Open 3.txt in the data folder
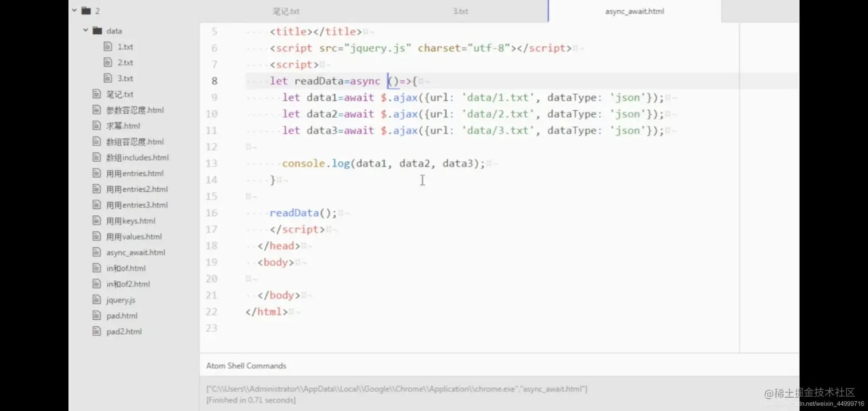The height and width of the screenshot is (411, 868). [x=125, y=79]
